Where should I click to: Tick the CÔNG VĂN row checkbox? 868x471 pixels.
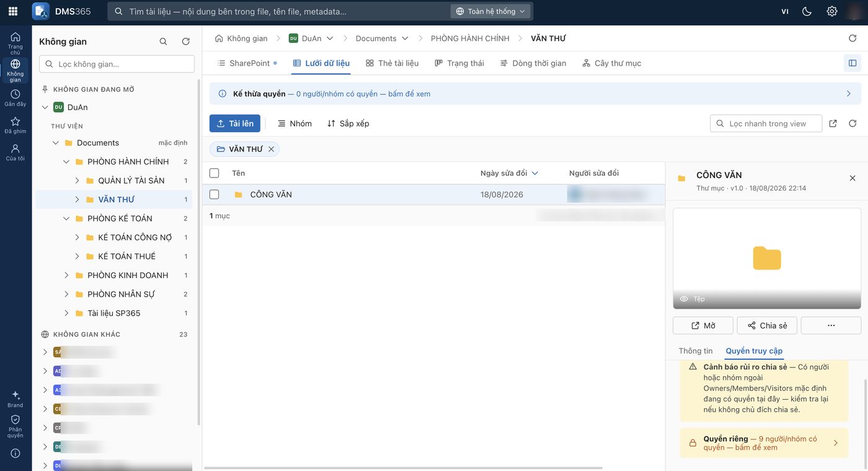(215, 194)
